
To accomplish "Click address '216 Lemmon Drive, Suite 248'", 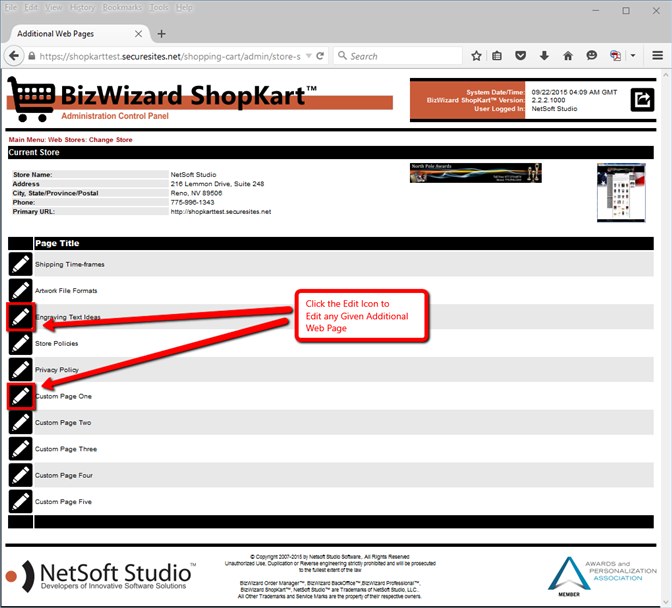I will pos(217,184).
